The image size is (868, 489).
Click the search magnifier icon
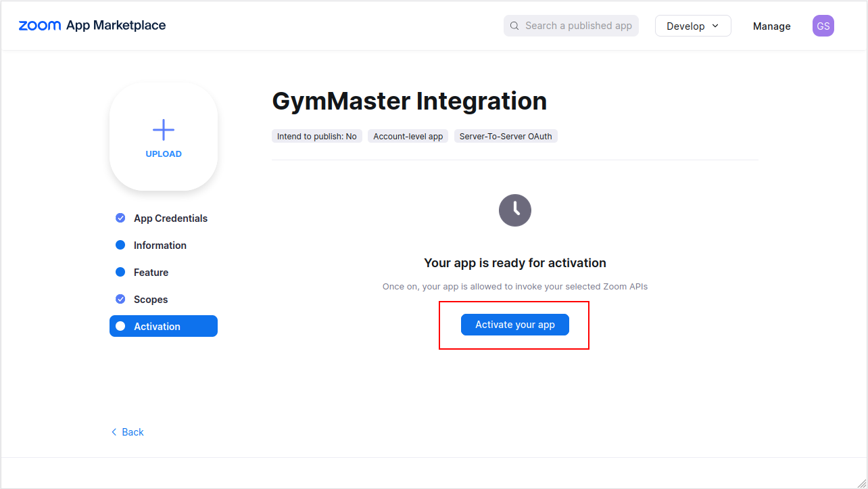point(515,26)
